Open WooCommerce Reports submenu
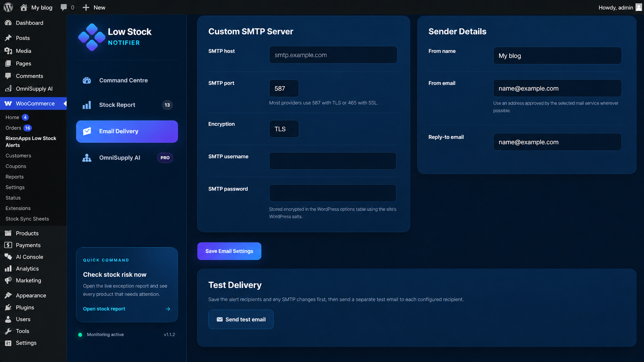The height and width of the screenshot is (362, 644). (x=15, y=177)
